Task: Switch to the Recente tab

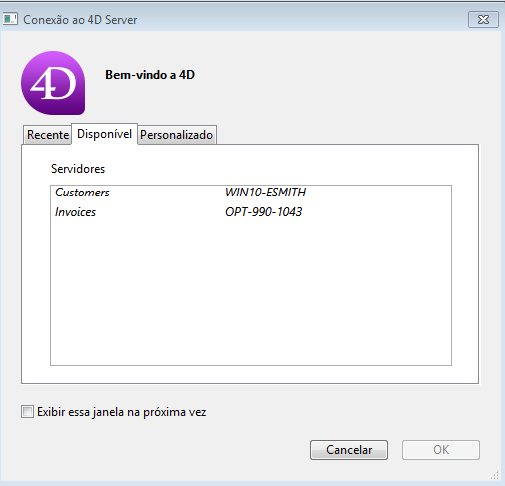Action: pyautogui.click(x=48, y=135)
